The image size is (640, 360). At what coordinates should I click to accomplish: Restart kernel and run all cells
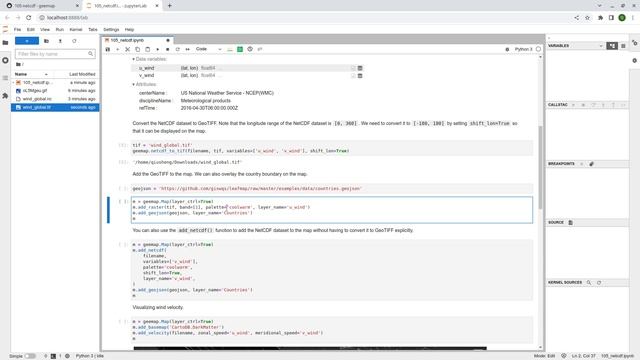(x=188, y=49)
